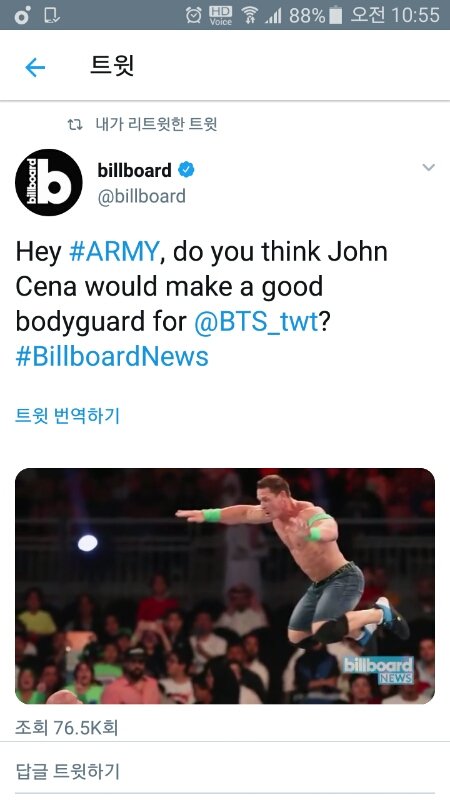Expand the tweet options chevron
This screenshot has height=800, width=450.
click(x=429, y=167)
